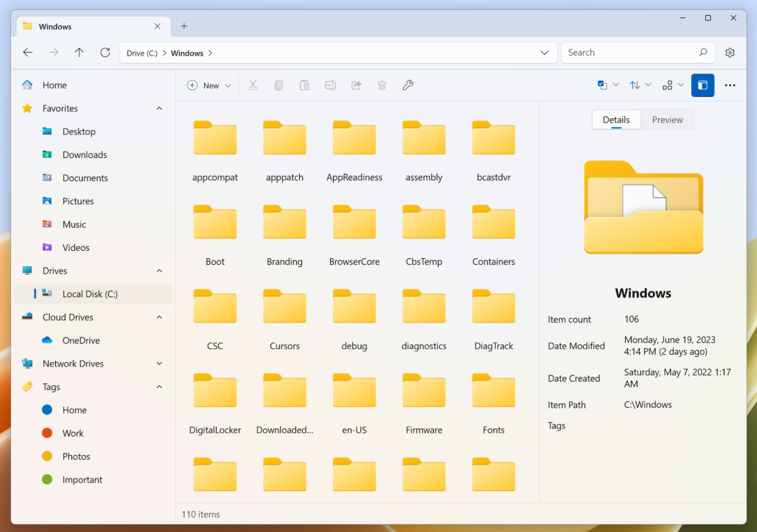Select the BrowserCore folder
757x532 pixels.
click(354, 236)
